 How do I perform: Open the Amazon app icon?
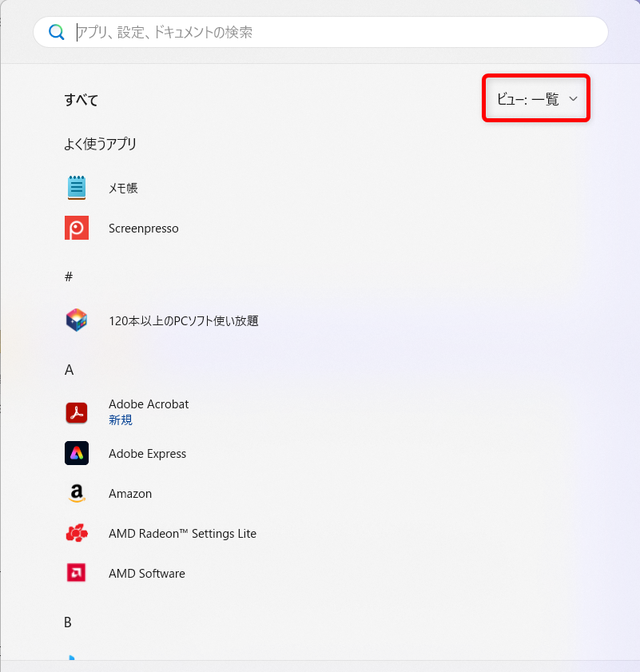(77, 493)
